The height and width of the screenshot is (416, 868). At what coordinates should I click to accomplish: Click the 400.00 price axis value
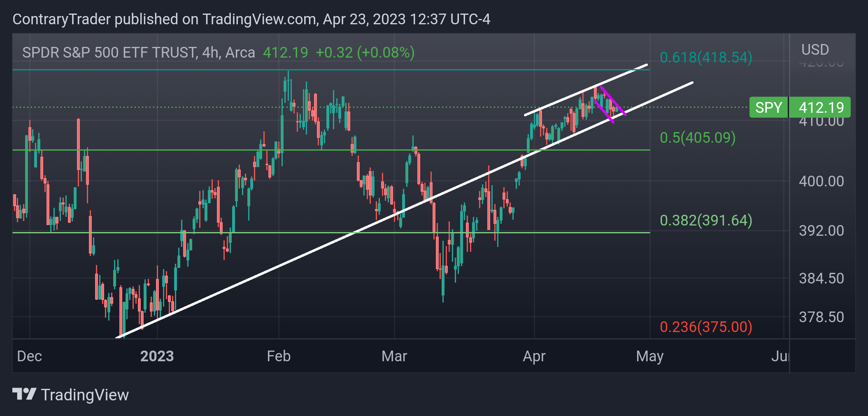pyautogui.click(x=821, y=181)
